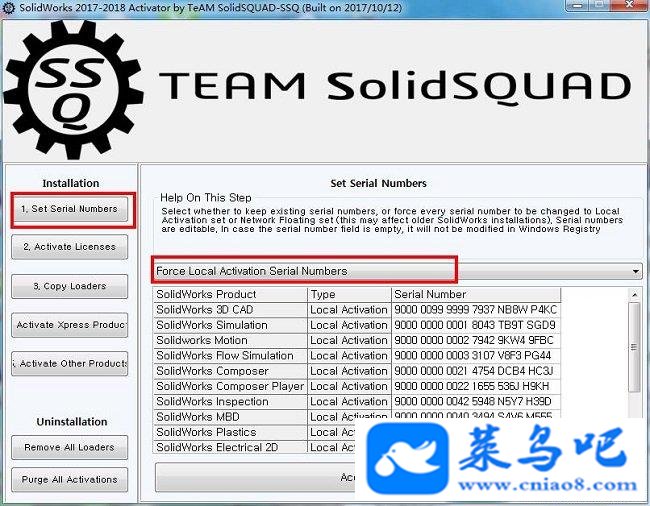Viewport: 650px width, 506px height.
Task: Click the SolidWorks Product column header
Action: click(x=230, y=295)
